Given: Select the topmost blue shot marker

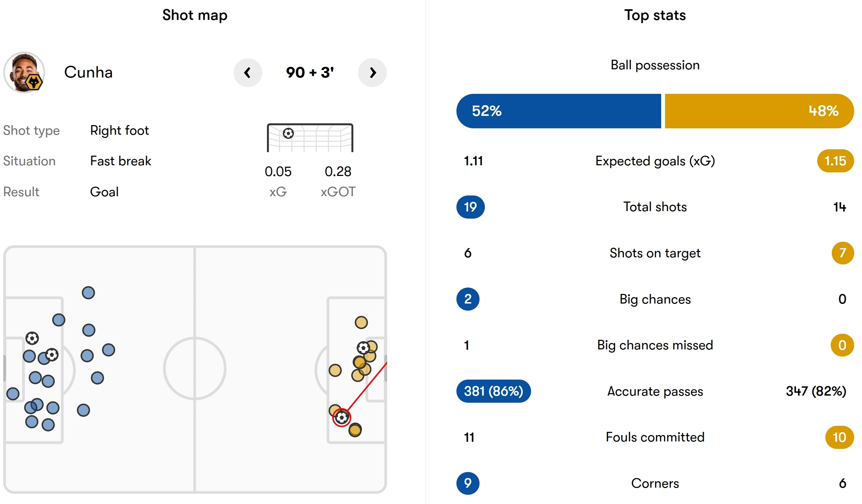Looking at the screenshot, I should tap(88, 293).
